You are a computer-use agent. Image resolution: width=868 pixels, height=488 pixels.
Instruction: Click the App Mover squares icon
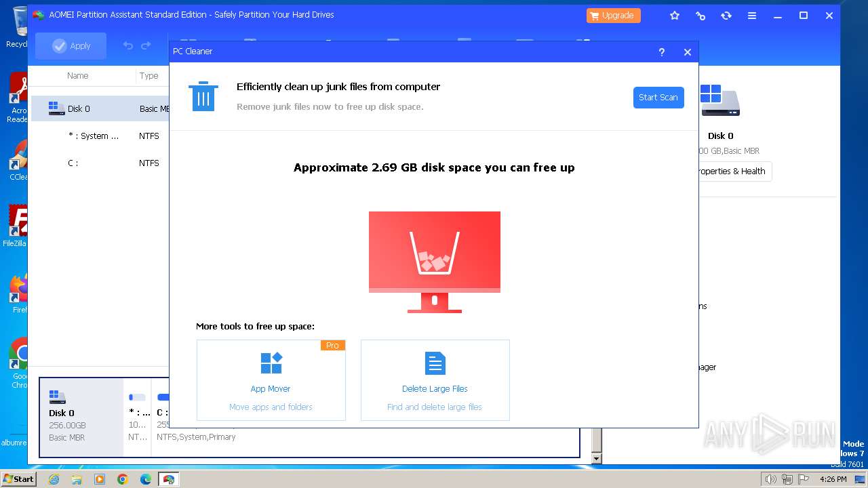[x=271, y=363]
